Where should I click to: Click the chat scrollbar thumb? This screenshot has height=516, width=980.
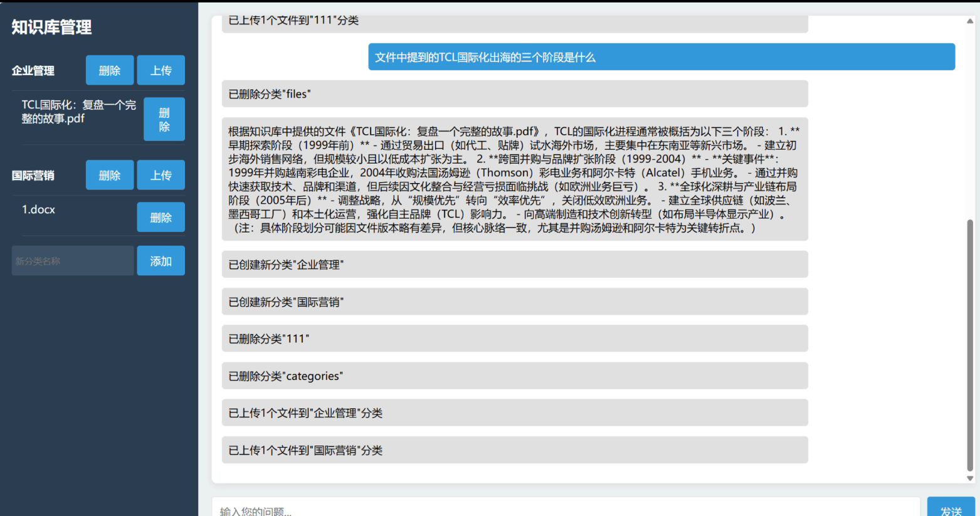tap(970, 345)
